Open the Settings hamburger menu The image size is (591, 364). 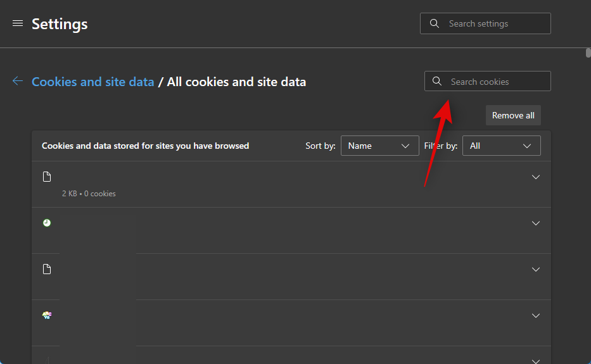point(18,23)
